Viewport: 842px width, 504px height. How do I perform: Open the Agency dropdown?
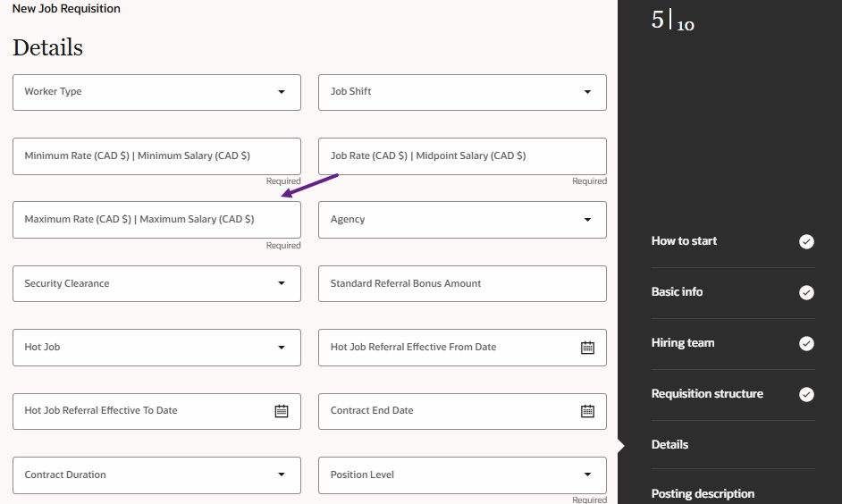(x=462, y=220)
